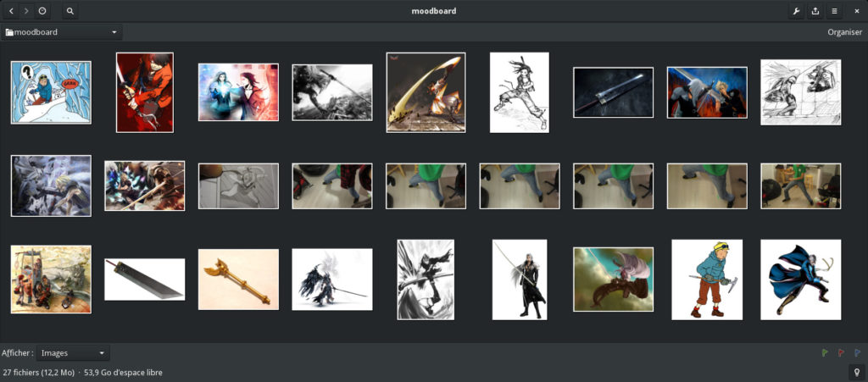Select the pencil storyboard sketch thumbnail
868x382 pixels.
800,92
